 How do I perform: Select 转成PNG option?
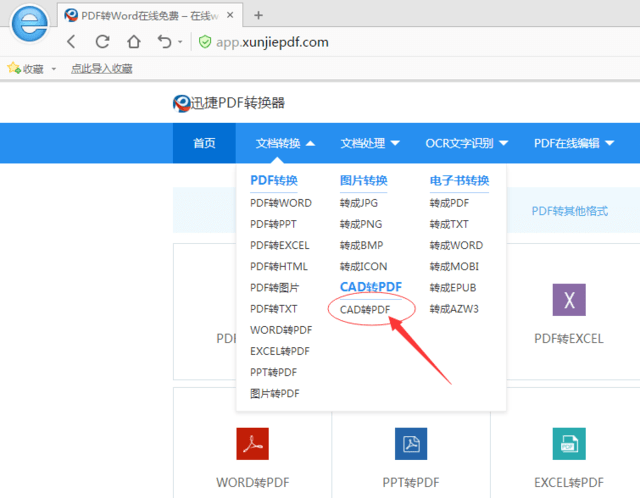point(361,224)
